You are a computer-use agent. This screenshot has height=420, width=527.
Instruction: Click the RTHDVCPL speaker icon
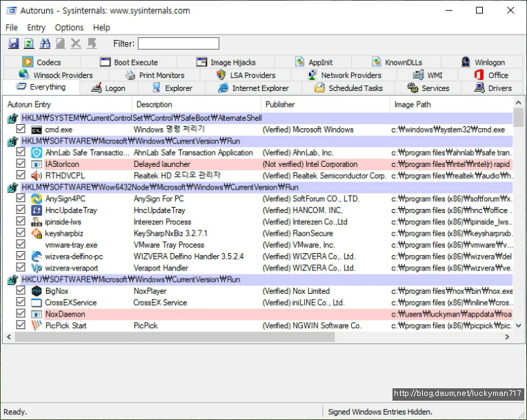click(x=37, y=176)
